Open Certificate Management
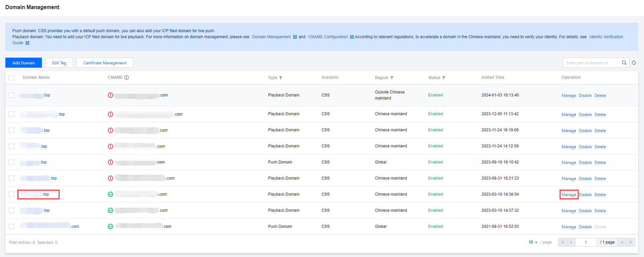Image resolution: width=644 pixels, height=257 pixels. point(105,63)
